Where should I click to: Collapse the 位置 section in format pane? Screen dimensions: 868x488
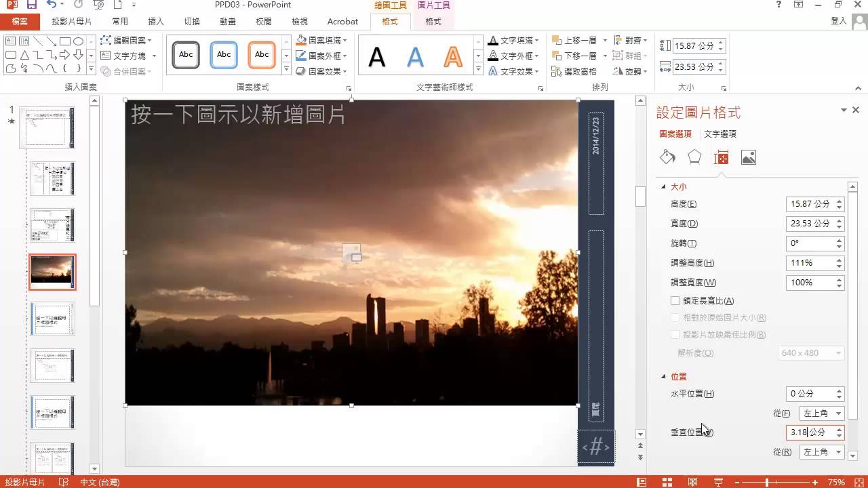663,376
